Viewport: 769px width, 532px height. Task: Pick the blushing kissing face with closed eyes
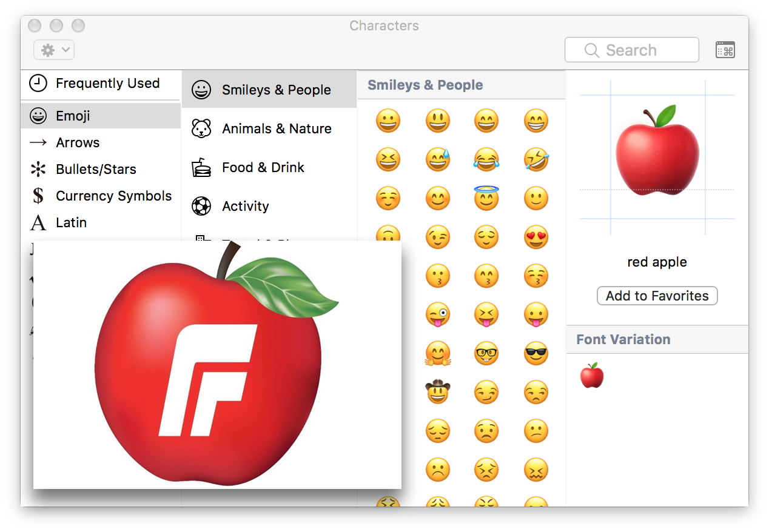click(536, 276)
